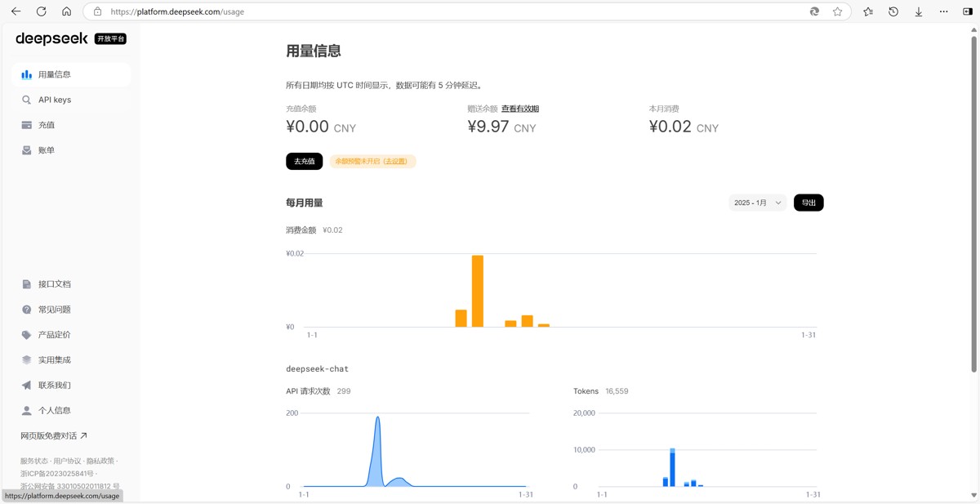980x504 pixels.
Task: Click the ¥9.97 赠送余额 value
Action: point(488,127)
